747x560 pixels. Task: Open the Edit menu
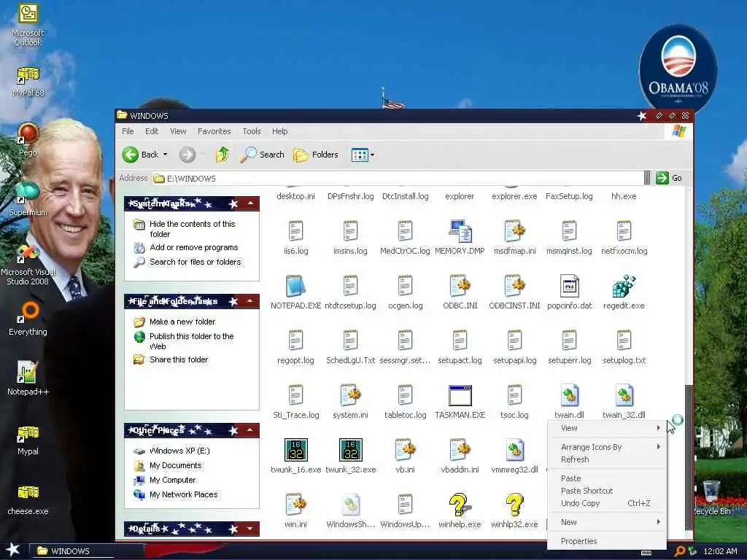click(152, 131)
